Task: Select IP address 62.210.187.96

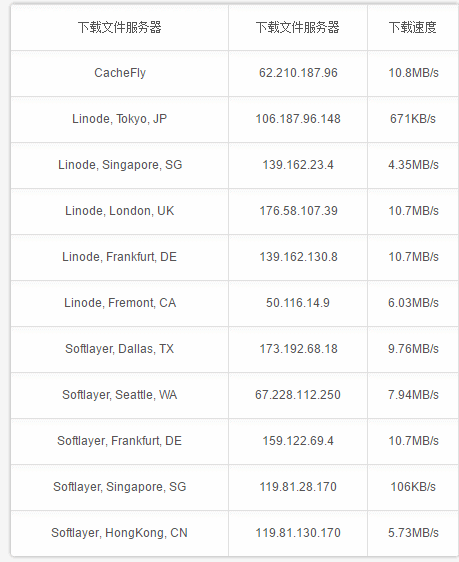Action: [298, 73]
